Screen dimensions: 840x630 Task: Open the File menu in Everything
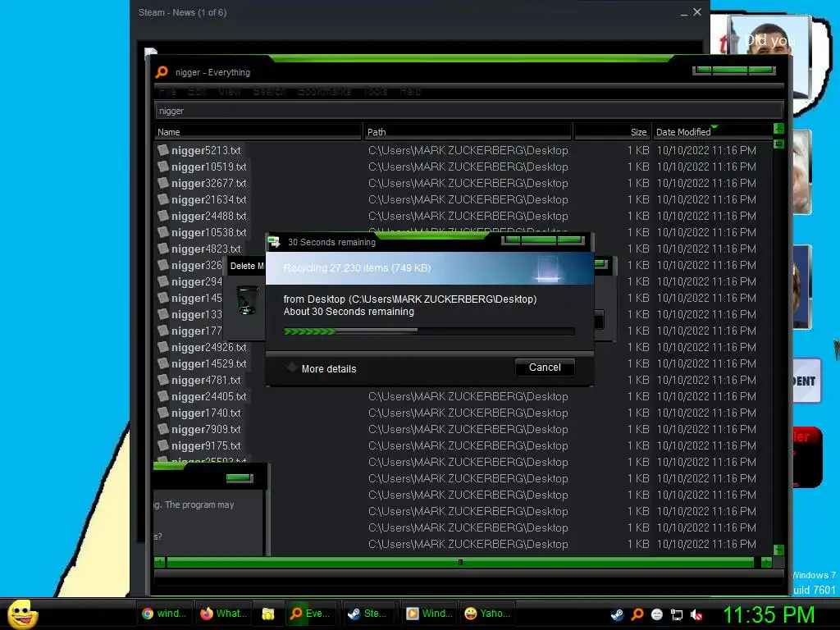point(167,92)
